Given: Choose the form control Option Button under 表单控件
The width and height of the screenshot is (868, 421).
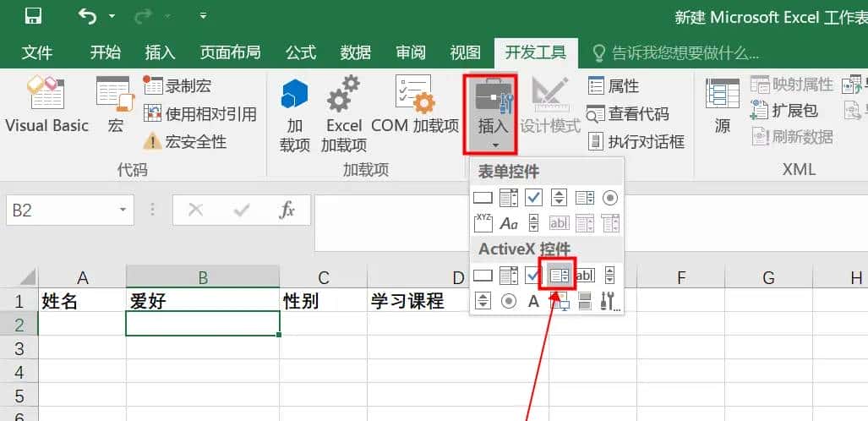Looking at the screenshot, I should coord(610,197).
